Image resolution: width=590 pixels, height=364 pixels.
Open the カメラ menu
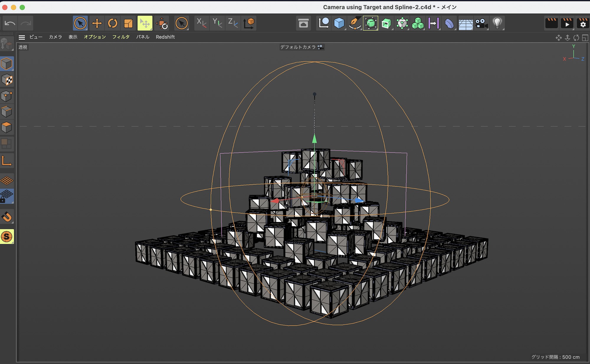55,37
